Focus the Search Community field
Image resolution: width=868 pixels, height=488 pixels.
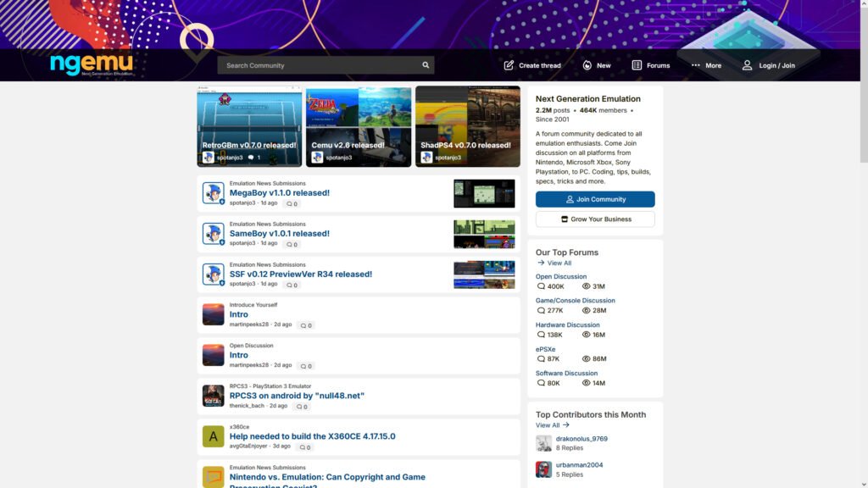325,65
